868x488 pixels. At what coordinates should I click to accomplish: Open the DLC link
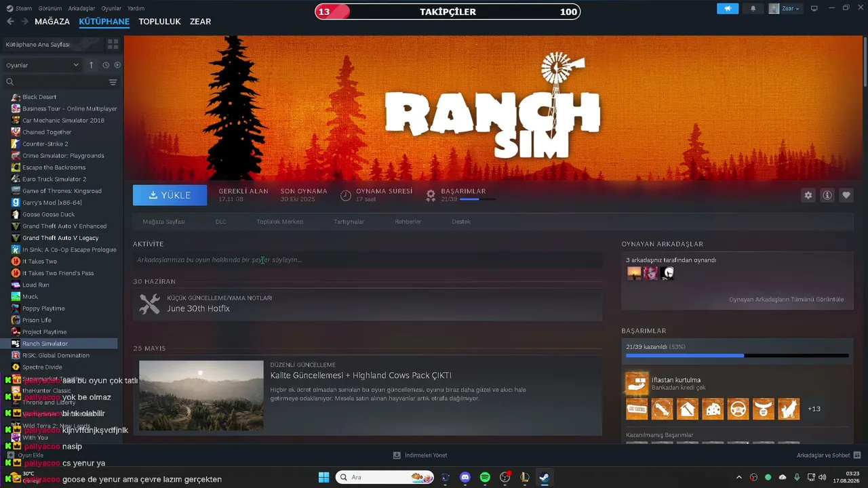click(220, 222)
